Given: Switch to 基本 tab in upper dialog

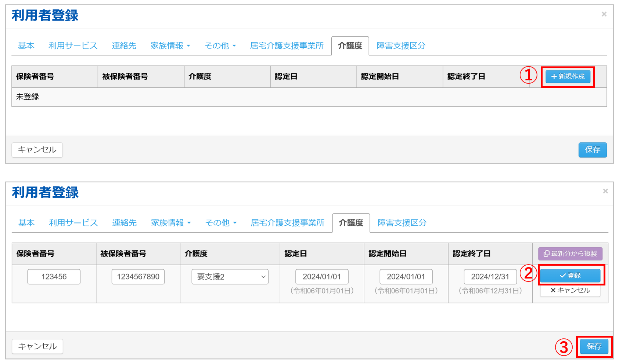Looking at the screenshot, I should (26, 46).
